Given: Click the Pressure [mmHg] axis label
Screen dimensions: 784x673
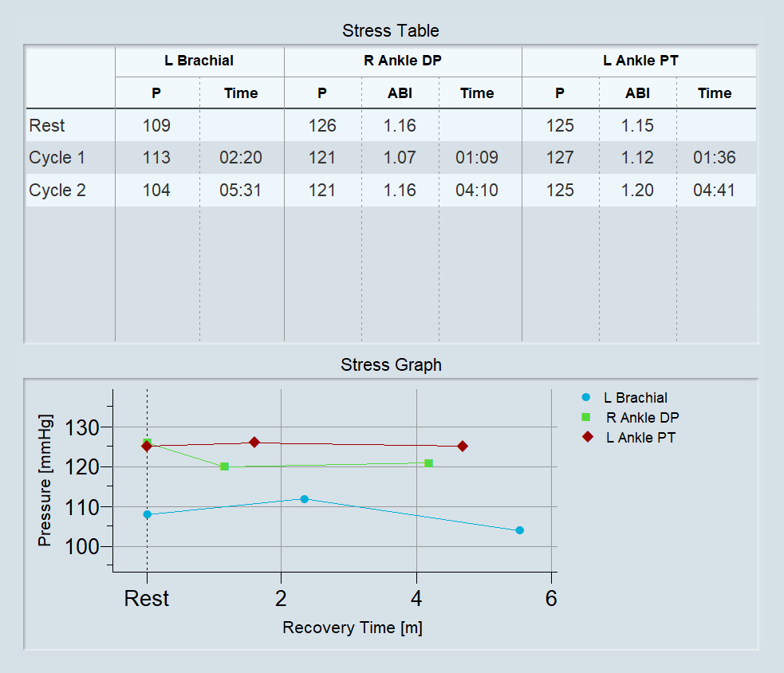Looking at the screenshot, I should (45, 480).
